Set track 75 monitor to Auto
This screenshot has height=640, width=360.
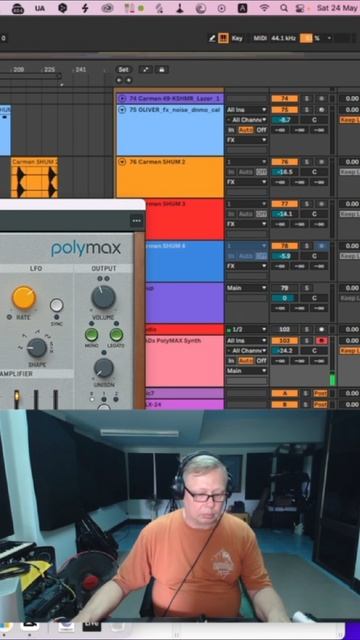click(246, 130)
